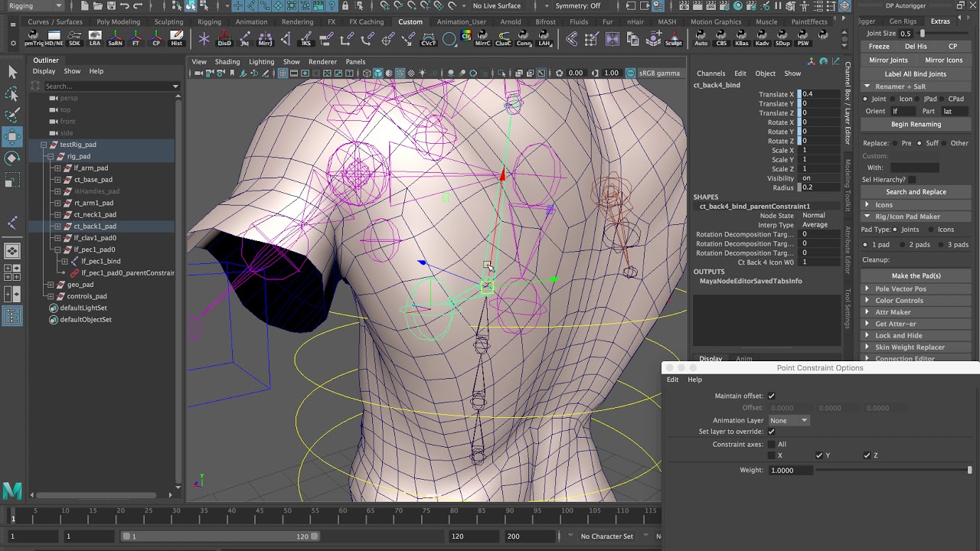Viewport: 980px width, 551px height.
Task: Switch to the Gen Rigs tab
Action: click(x=903, y=21)
